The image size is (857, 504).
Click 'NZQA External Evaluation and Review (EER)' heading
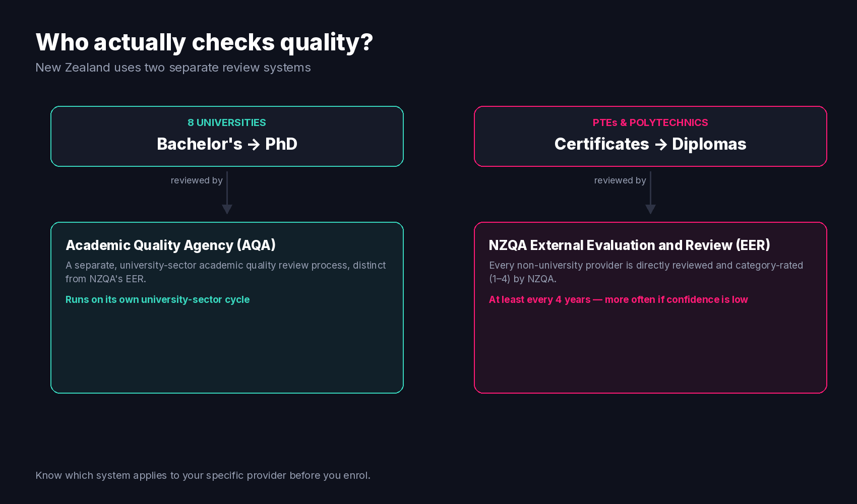[630, 245]
